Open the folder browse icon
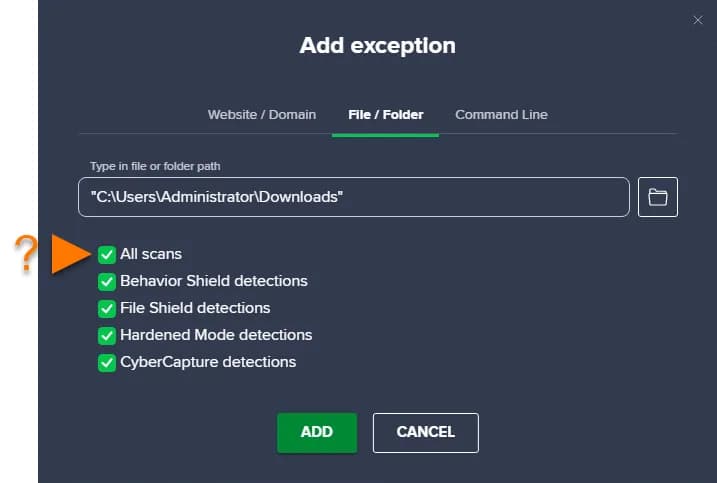Viewport: 717px width, 483px height. [x=658, y=197]
